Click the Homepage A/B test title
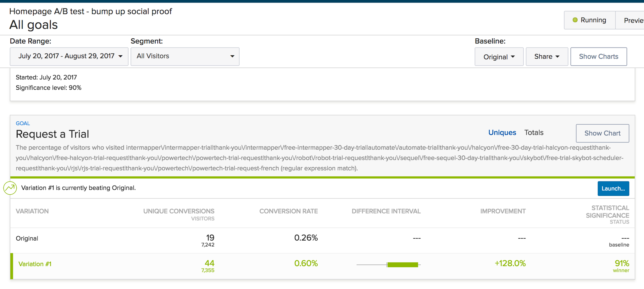This screenshot has height=289, width=644. pos(91,11)
